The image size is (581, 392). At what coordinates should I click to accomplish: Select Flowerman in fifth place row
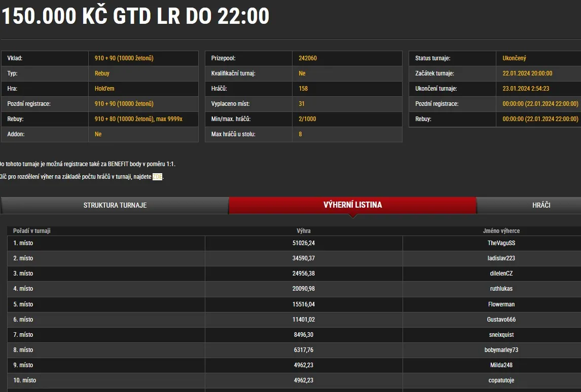(501, 304)
